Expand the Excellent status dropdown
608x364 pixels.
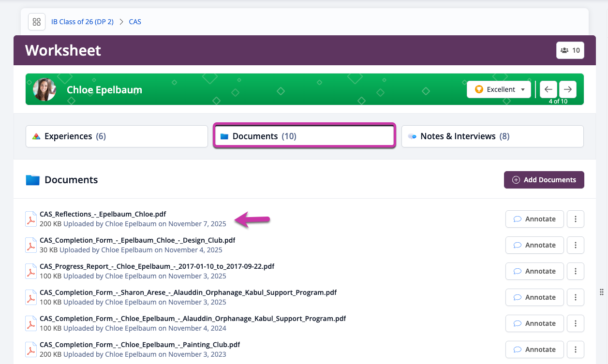coord(499,89)
